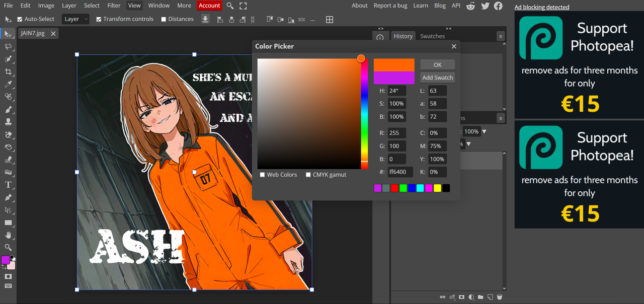Align right edges icon
This screenshot has width=644, height=304.
tap(243, 19)
